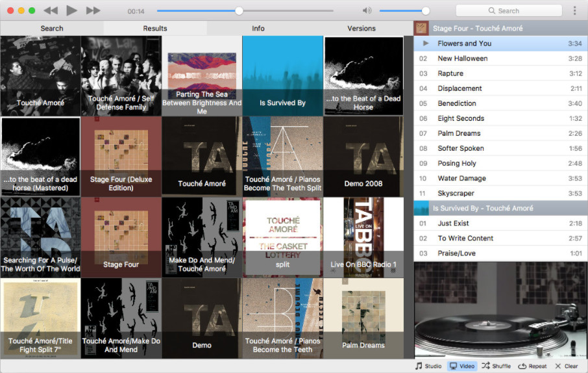Screen dimensions: 588x373
Task: Select track Posing Holy
Action: click(x=500, y=163)
